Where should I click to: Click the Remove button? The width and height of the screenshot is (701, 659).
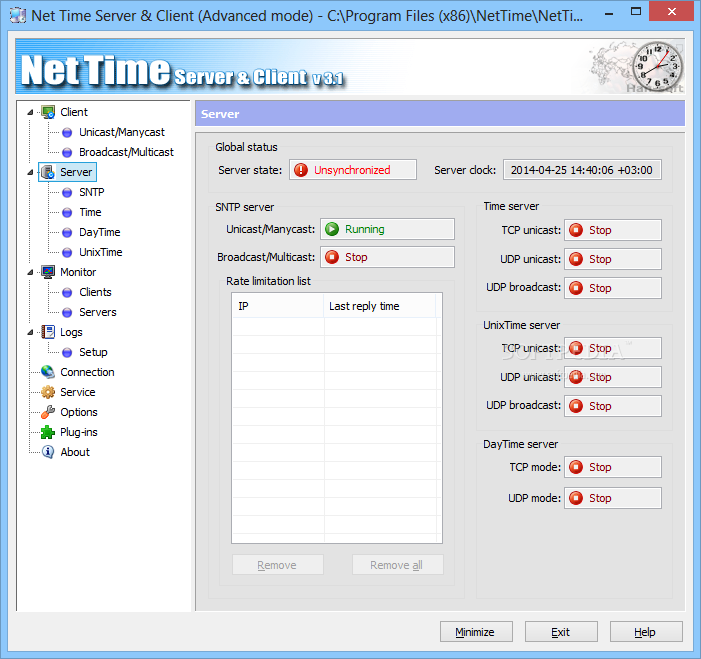point(278,565)
